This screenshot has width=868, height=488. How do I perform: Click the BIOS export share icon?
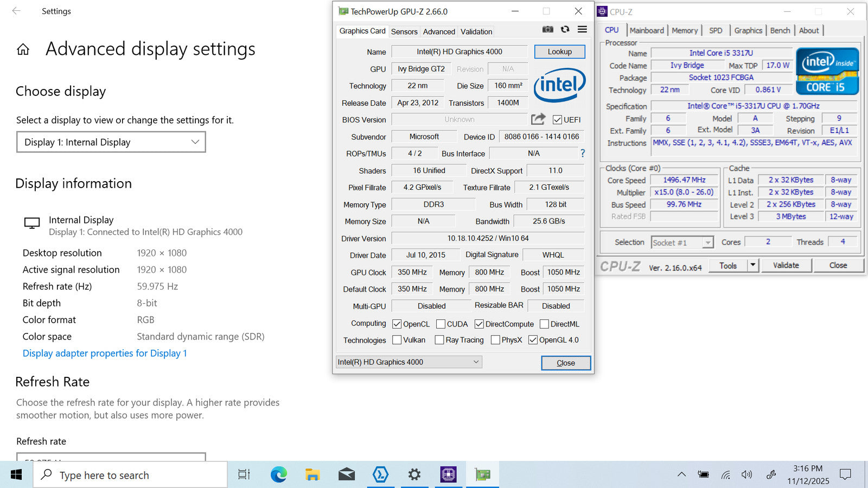tap(538, 119)
